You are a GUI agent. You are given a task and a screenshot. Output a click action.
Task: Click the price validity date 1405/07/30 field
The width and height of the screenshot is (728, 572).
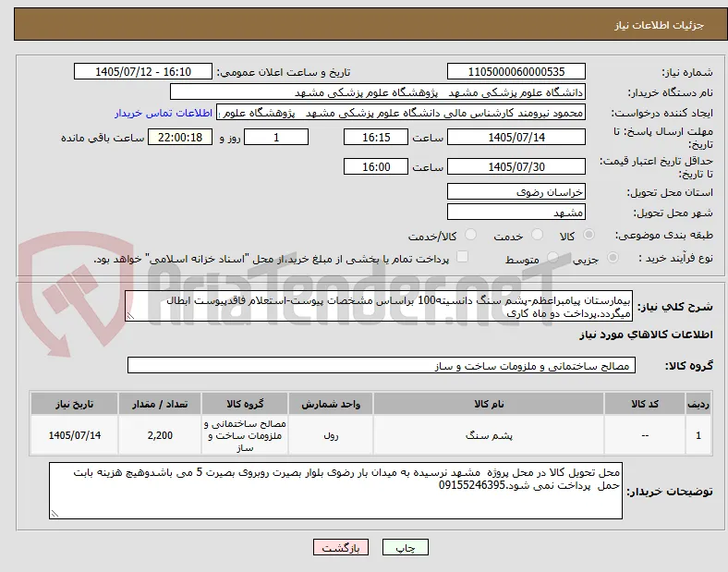tap(516, 166)
